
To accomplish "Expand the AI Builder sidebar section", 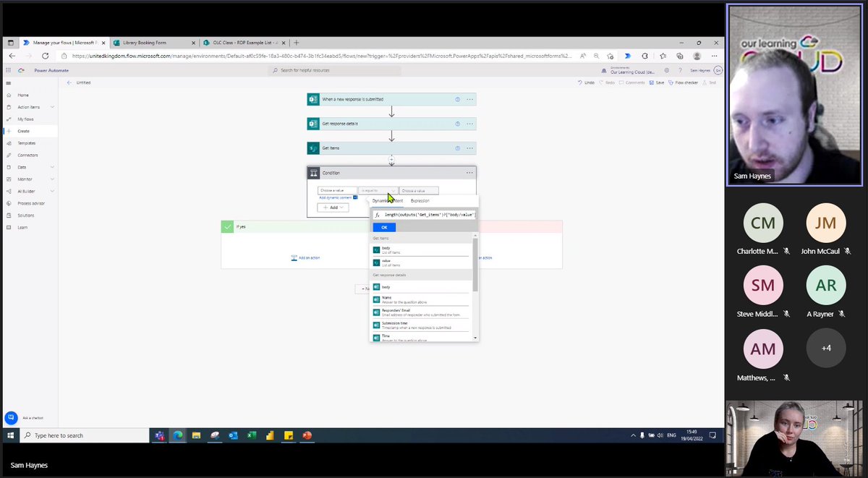I will click(x=53, y=191).
